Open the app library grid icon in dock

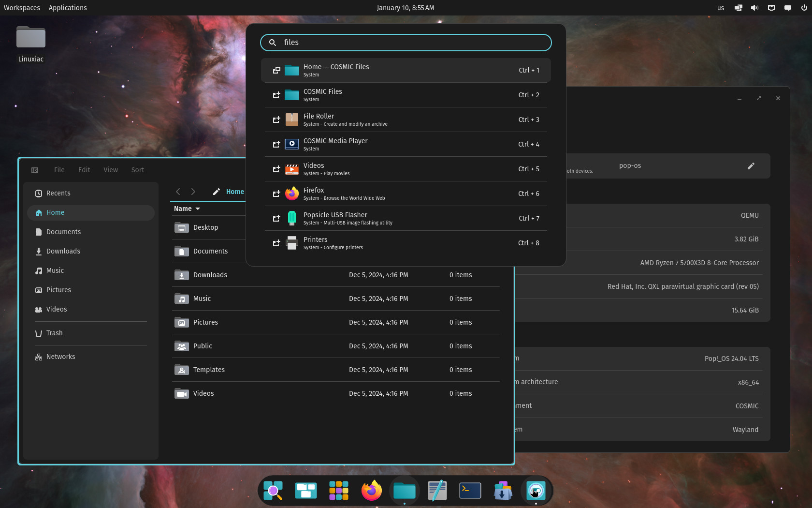pyautogui.click(x=339, y=491)
